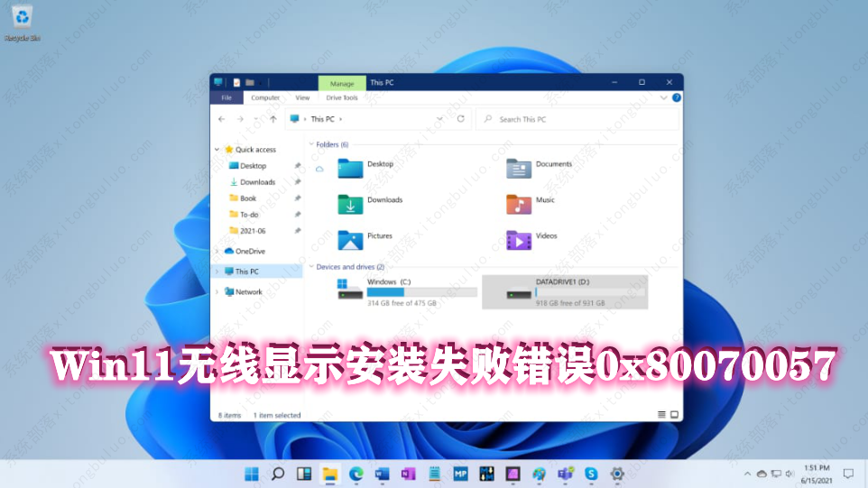
Task: Select Downloads in Quick access
Action: pyautogui.click(x=257, y=182)
